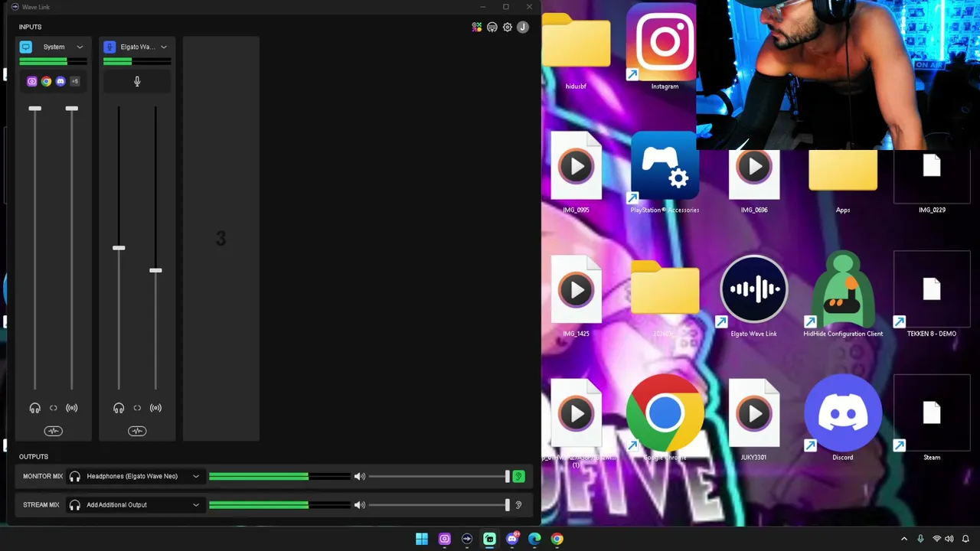Open effects for the System channel

click(x=54, y=431)
